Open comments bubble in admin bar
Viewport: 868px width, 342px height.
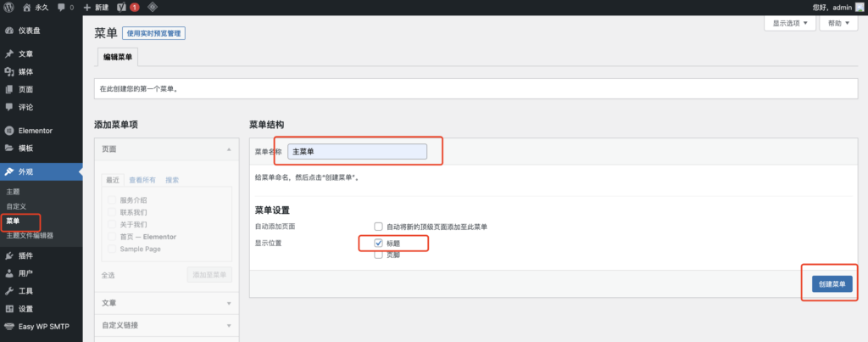[x=61, y=8]
